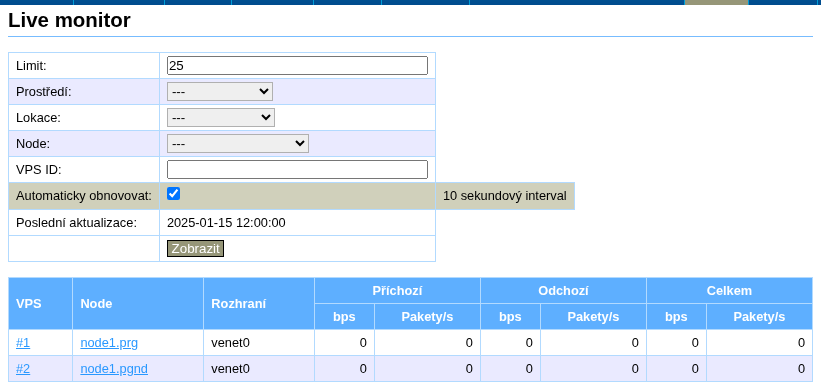Open the node1.pgnd link
Image resolution: width=821 pixels, height=389 pixels.
point(114,369)
